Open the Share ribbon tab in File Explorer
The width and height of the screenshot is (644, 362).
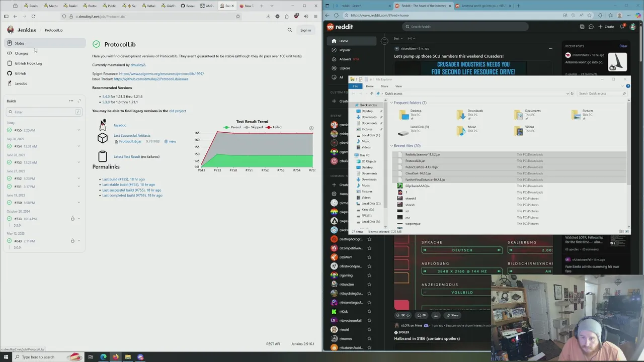pyautogui.click(x=384, y=86)
